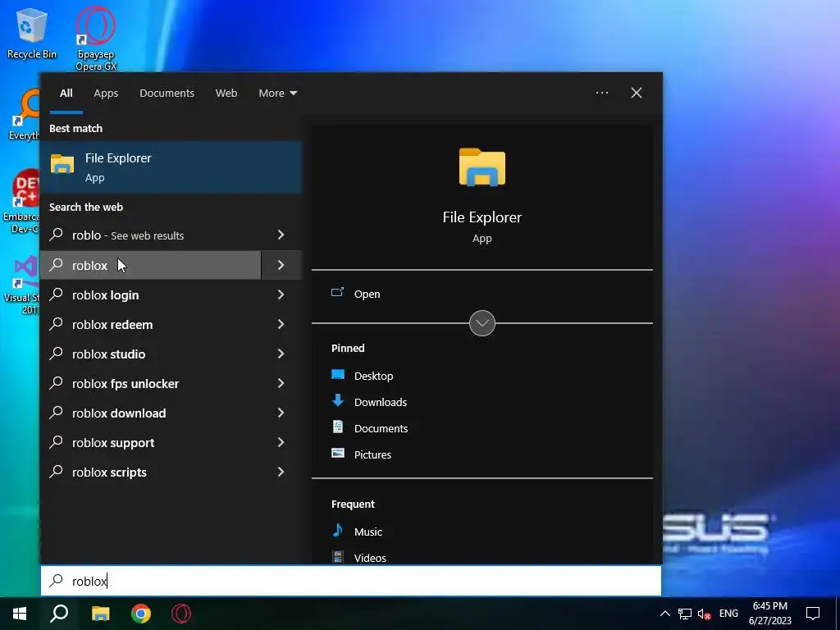Click the taskbar search magnifier icon
Image resolution: width=840 pixels, height=630 pixels.
click(x=59, y=614)
